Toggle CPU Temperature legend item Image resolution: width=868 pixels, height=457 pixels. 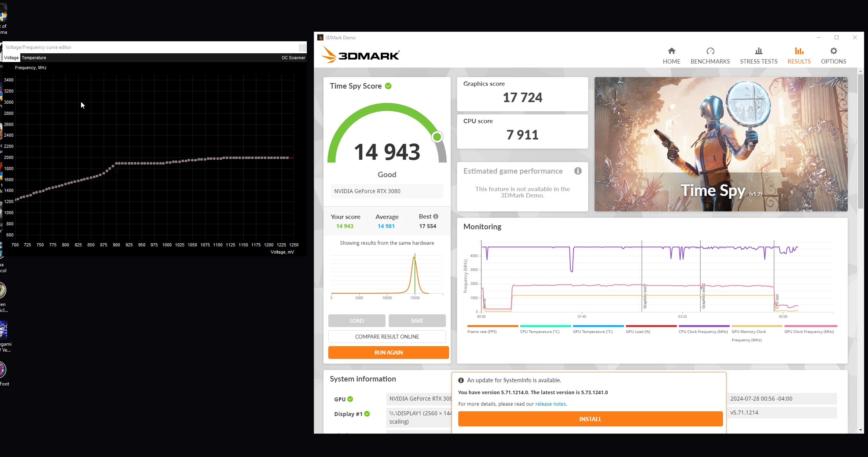point(545,329)
